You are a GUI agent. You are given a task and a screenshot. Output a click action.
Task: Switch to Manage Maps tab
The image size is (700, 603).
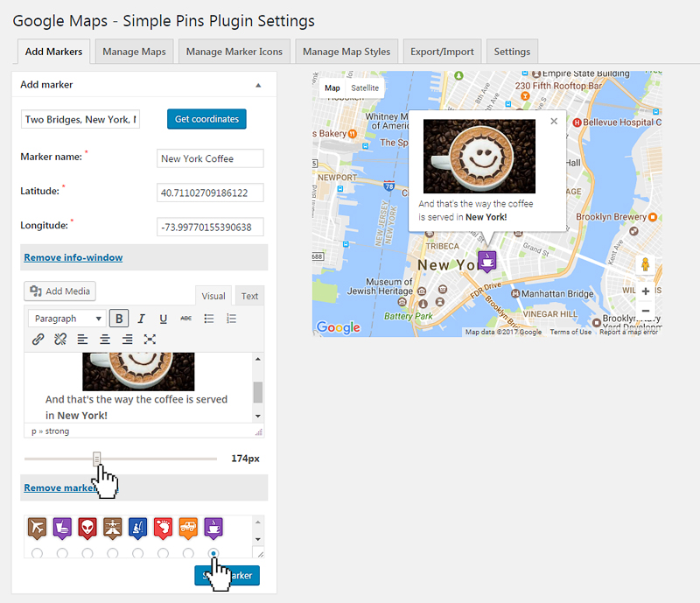coord(135,52)
